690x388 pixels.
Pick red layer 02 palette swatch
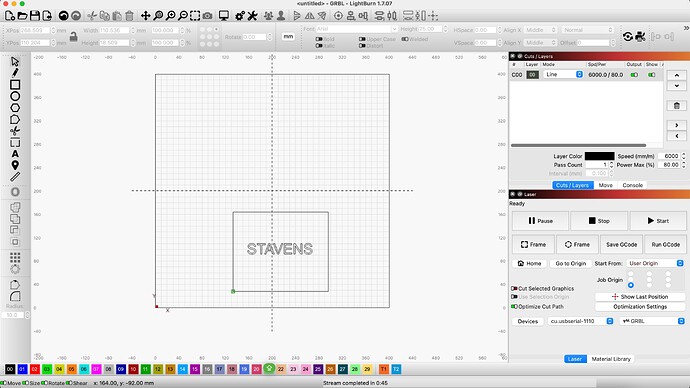pyautogui.click(x=34, y=369)
